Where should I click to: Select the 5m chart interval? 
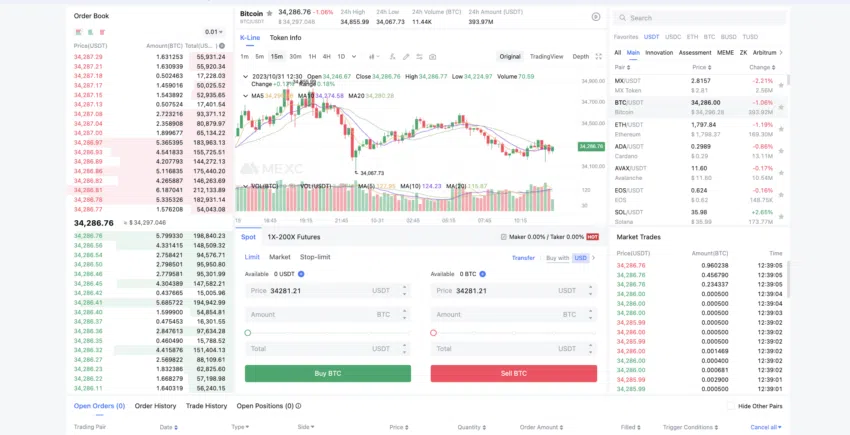[260, 56]
